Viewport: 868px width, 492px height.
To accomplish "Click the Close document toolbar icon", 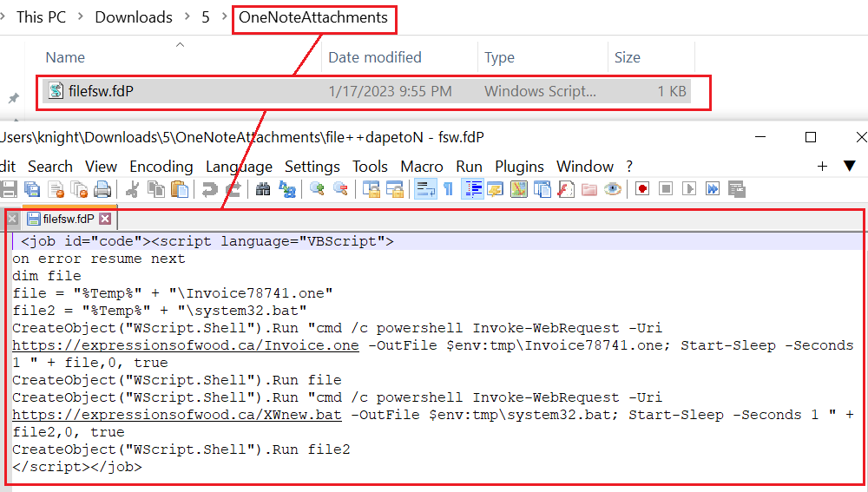I will point(56,189).
